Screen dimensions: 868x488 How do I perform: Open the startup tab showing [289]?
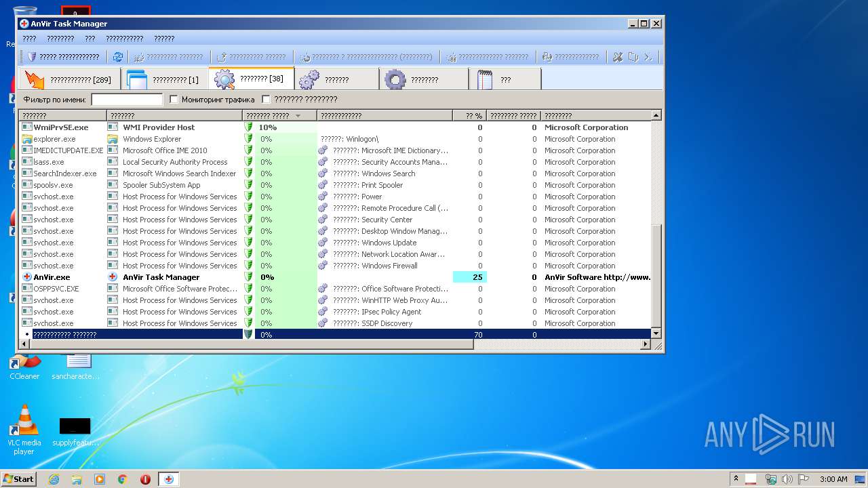pyautogui.click(x=68, y=79)
